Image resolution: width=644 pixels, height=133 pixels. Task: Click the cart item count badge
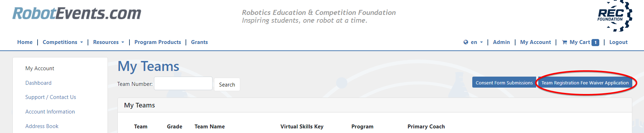[595, 43]
